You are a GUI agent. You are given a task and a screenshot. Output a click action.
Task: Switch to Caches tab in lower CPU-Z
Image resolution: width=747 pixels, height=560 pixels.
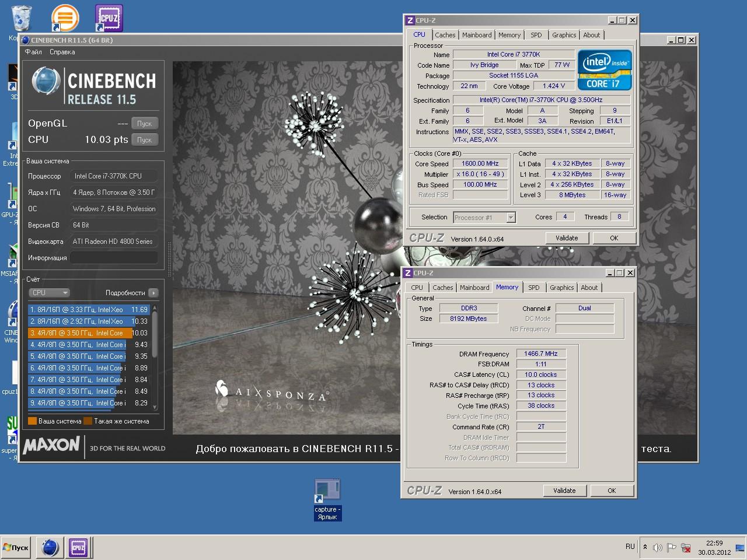coord(442,288)
